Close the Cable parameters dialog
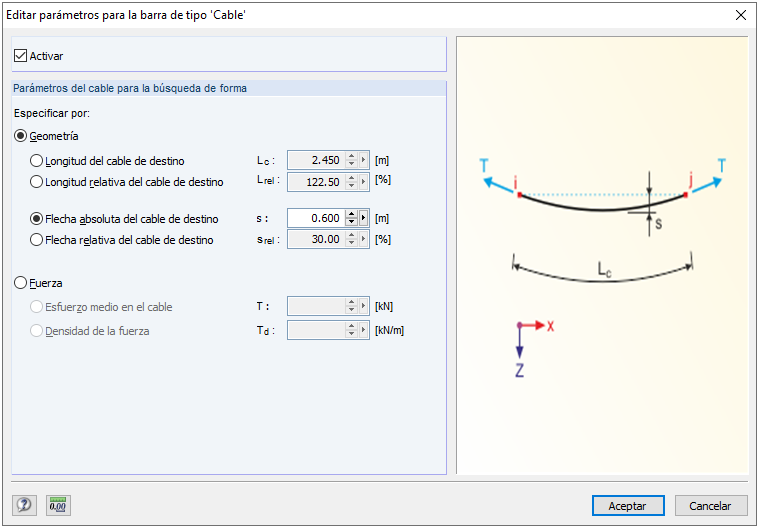This screenshot has width=760, height=528. point(741,15)
